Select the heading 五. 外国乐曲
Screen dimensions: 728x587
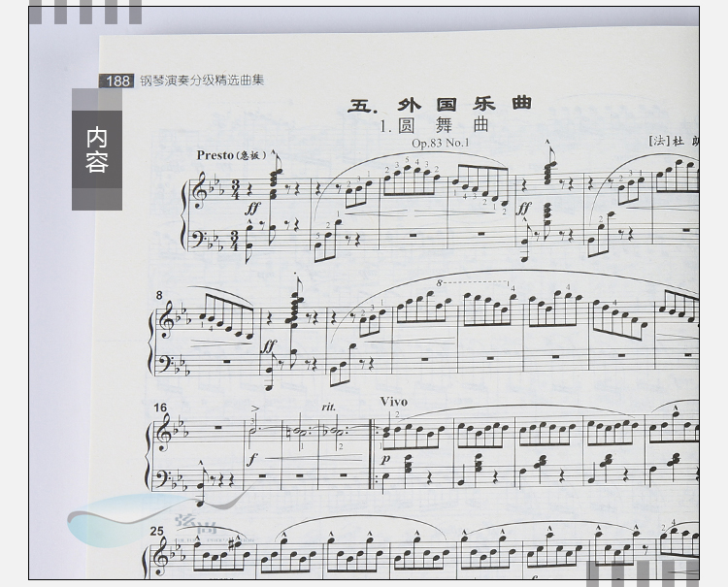439,105
